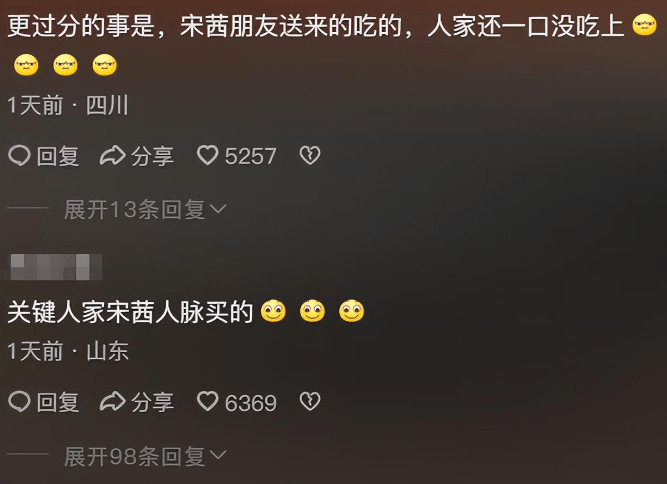The image size is (667, 484).
Task: Click chevron next to 展开13条回复
Action: click(x=218, y=209)
